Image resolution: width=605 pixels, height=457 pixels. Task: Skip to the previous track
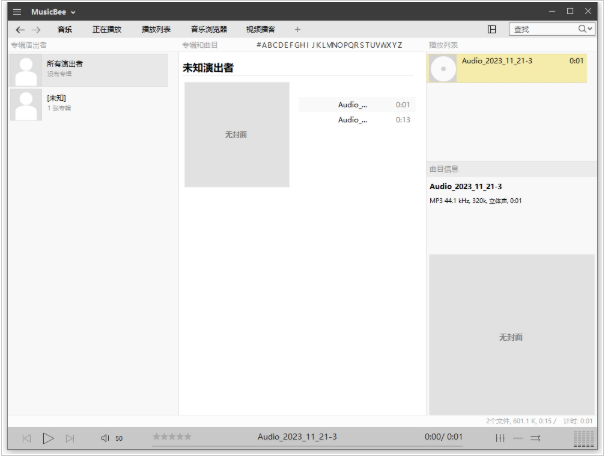27,438
